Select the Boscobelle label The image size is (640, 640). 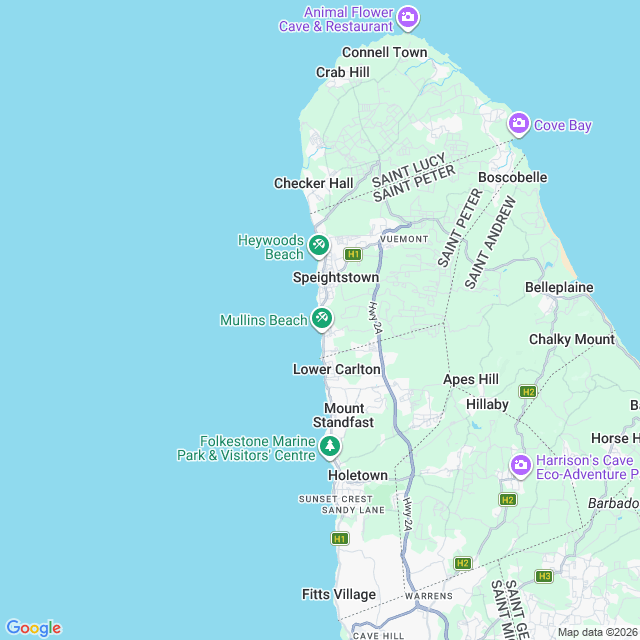click(x=513, y=177)
